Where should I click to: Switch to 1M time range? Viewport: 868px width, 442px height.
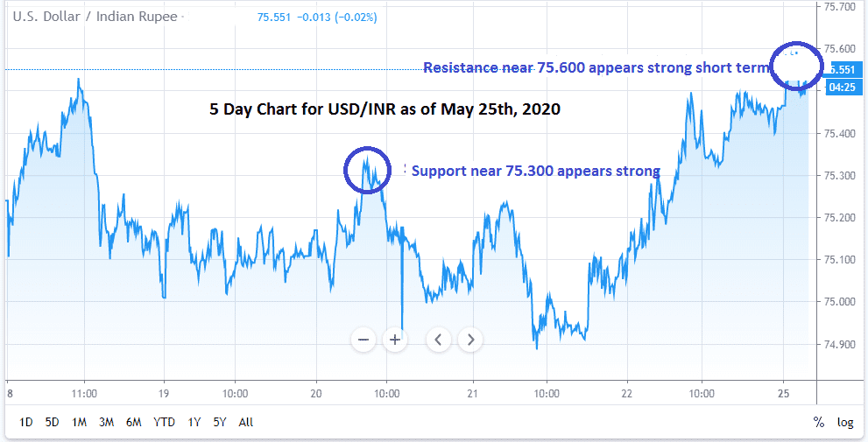click(x=79, y=422)
